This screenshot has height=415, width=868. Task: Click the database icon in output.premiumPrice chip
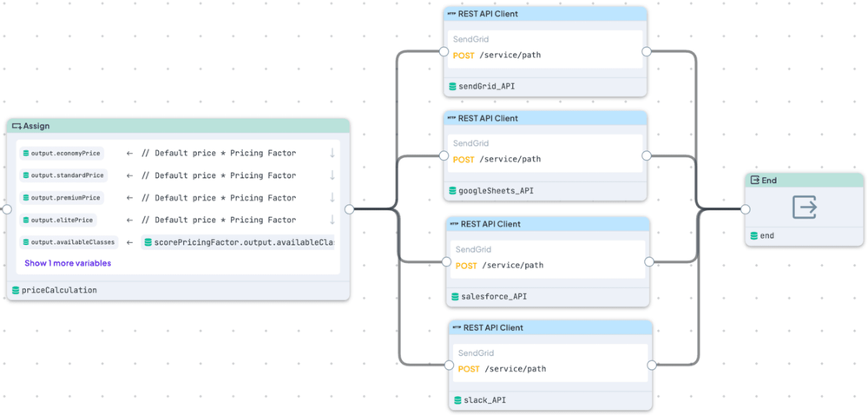click(x=25, y=198)
